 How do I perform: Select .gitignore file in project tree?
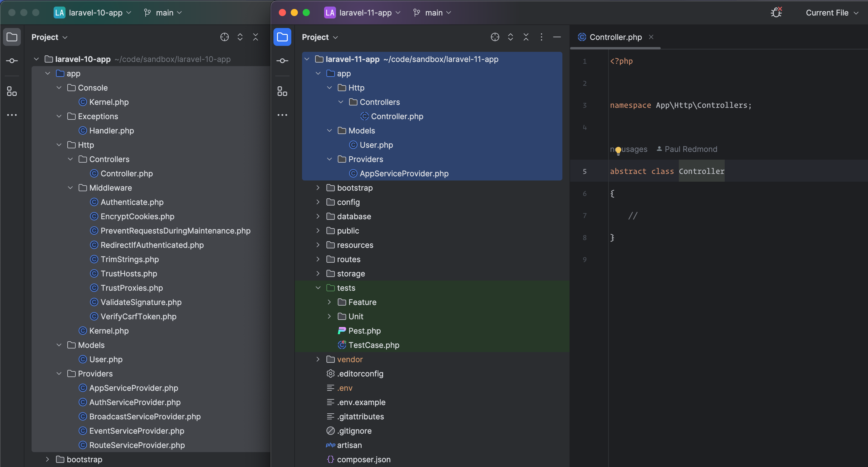(349, 431)
